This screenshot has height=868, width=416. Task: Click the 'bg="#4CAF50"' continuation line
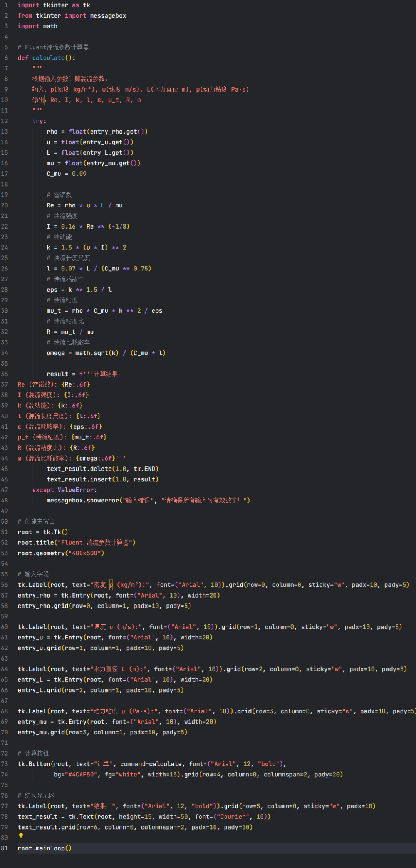[198, 775]
